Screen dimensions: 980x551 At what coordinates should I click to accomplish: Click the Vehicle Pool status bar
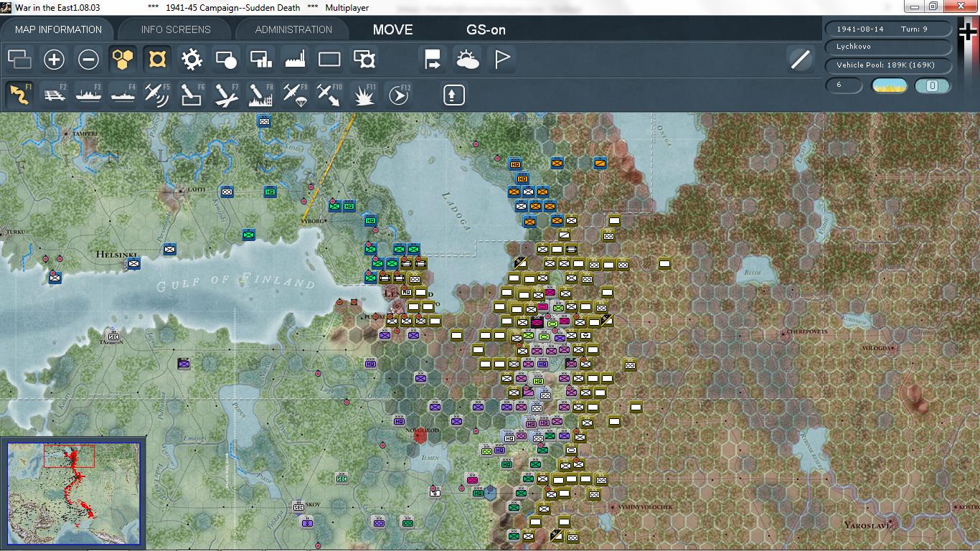(x=889, y=65)
